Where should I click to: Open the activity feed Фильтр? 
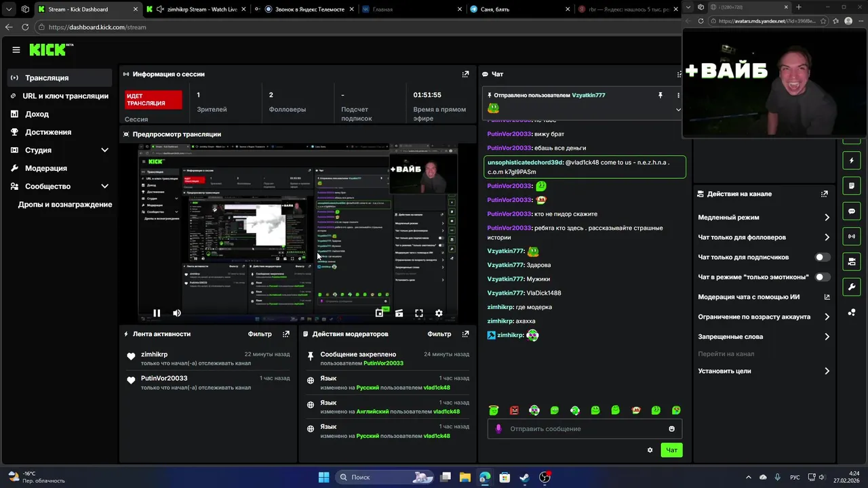coord(260,334)
